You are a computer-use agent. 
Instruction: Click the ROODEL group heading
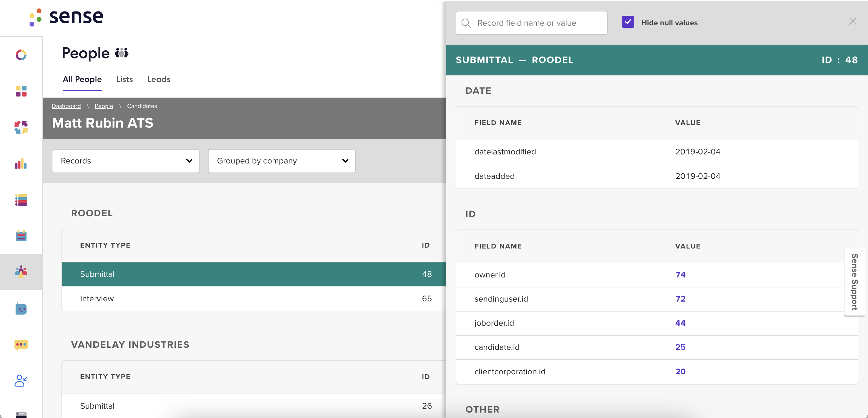[92, 213]
